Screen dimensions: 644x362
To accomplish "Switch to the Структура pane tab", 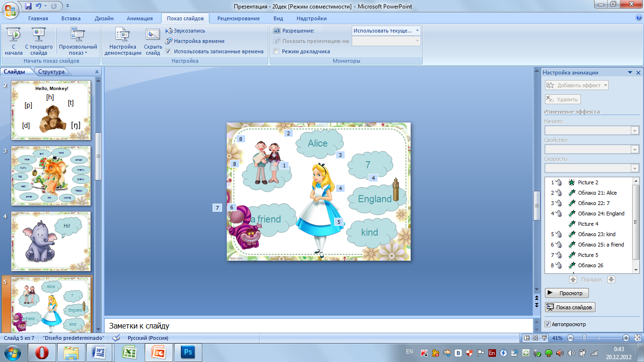I will pyautogui.click(x=51, y=72).
